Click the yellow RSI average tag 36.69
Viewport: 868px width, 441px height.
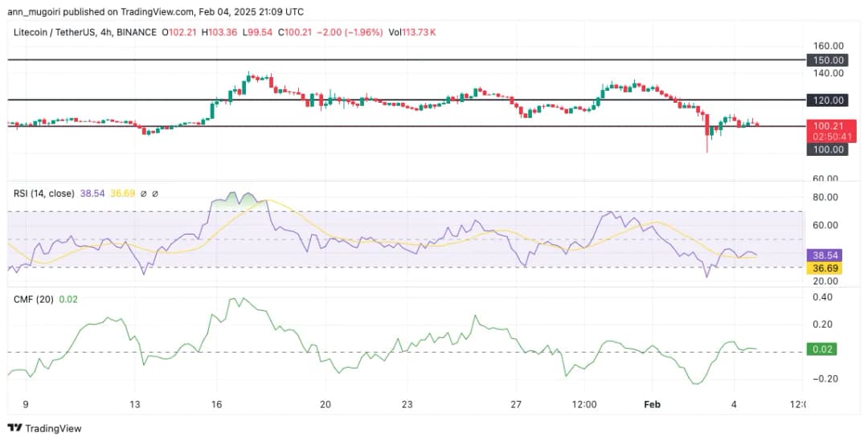point(824,266)
